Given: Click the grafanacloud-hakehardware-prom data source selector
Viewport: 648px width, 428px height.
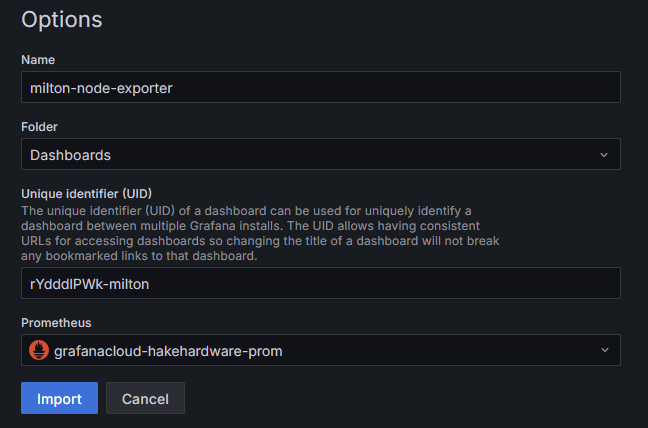Looking at the screenshot, I should click(x=320, y=350).
